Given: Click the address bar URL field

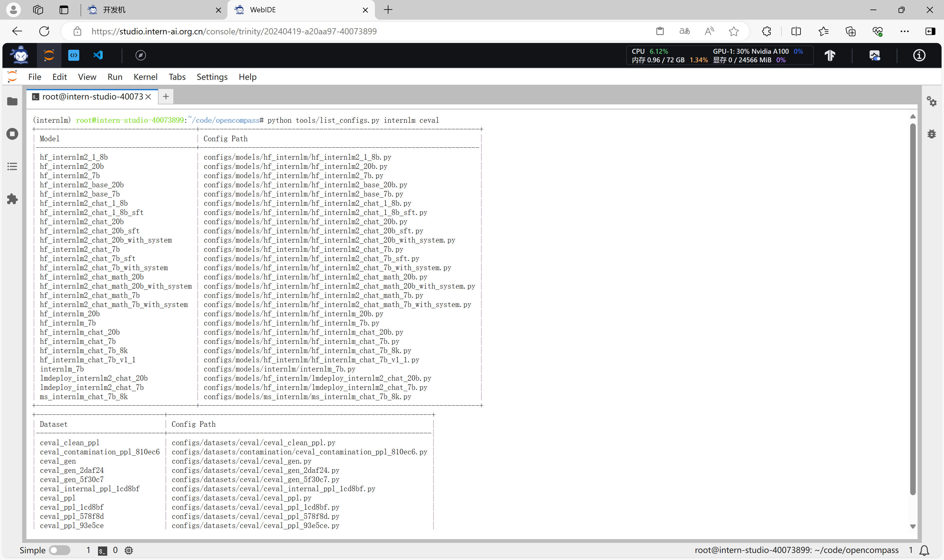Looking at the screenshot, I should pyautogui.click(x=234, y=31).
